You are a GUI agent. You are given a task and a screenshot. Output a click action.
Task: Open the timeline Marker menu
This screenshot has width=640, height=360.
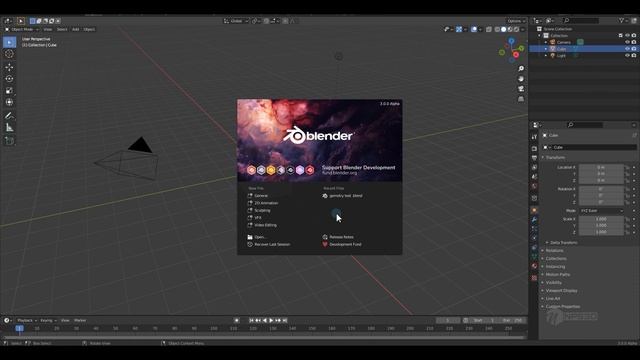click(x=80, y=320)
